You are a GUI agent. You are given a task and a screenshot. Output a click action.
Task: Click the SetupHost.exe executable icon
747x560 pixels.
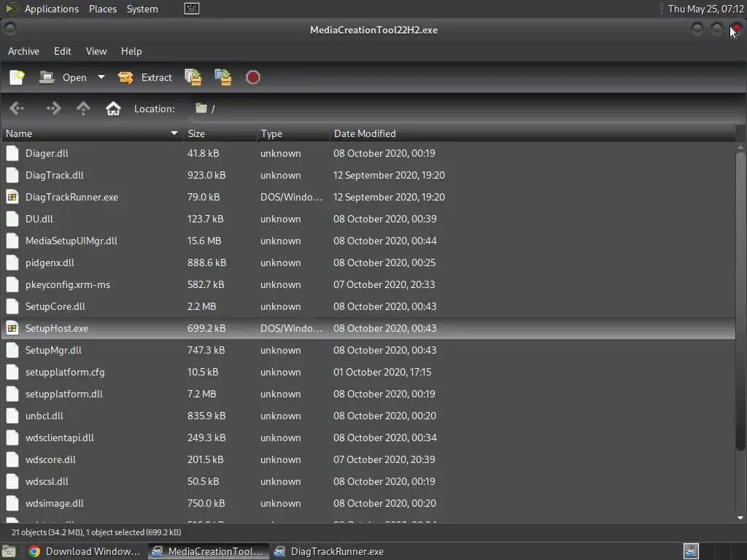12,329
